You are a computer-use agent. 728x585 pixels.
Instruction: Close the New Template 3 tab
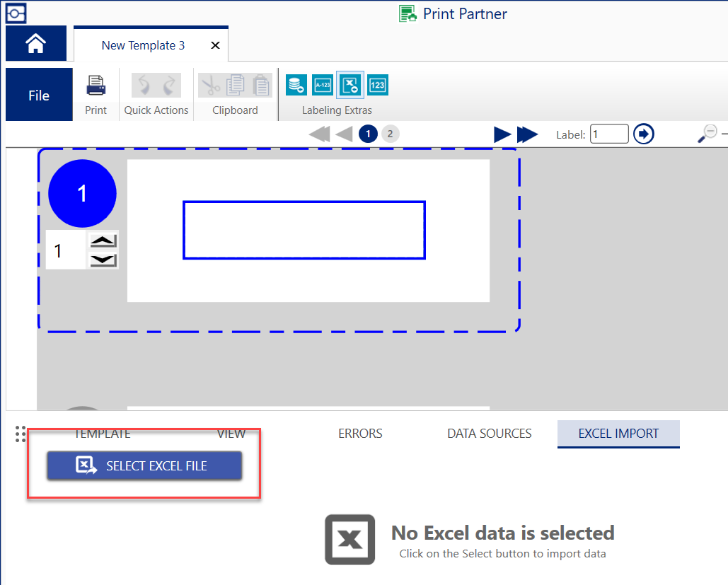[x=216, y=45]
